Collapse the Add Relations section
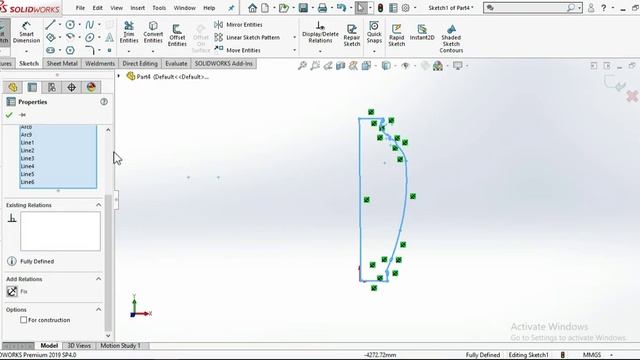Screen dimensions: 640x360 point(98,279)
